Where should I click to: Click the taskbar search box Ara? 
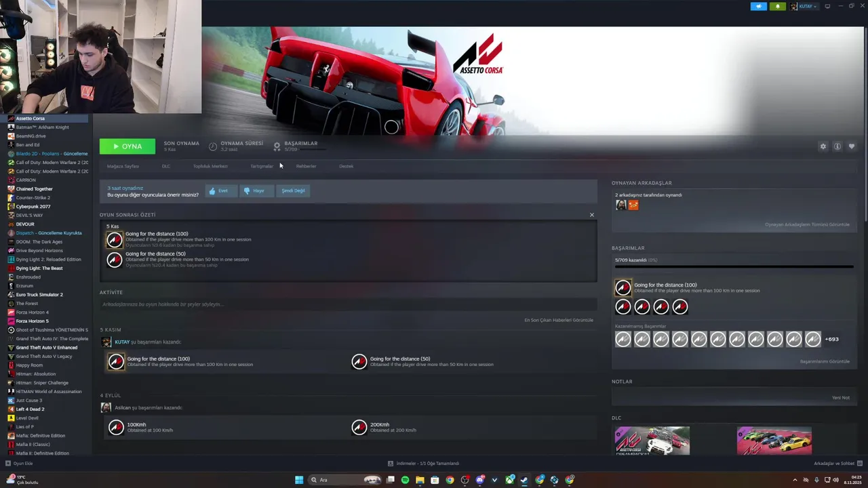click(344, 480)
